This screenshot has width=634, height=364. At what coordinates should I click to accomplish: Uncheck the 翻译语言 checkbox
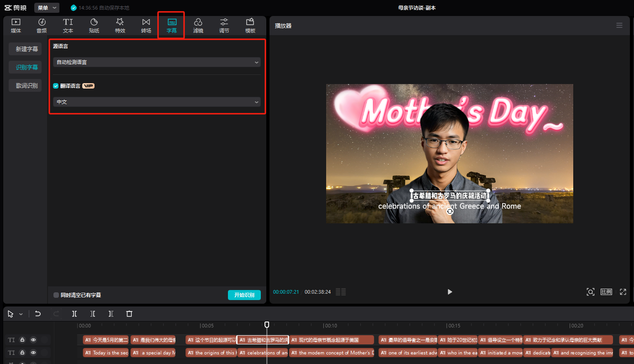point(56,85)
